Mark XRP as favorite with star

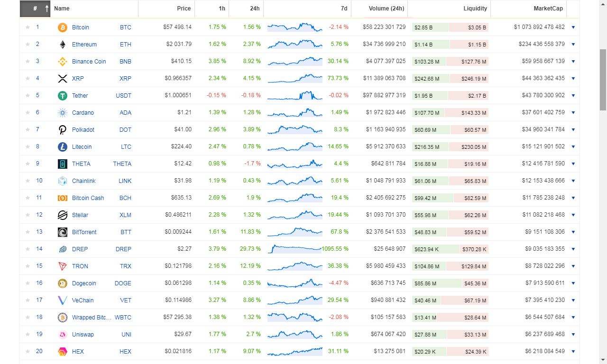(x=28, y=79)
